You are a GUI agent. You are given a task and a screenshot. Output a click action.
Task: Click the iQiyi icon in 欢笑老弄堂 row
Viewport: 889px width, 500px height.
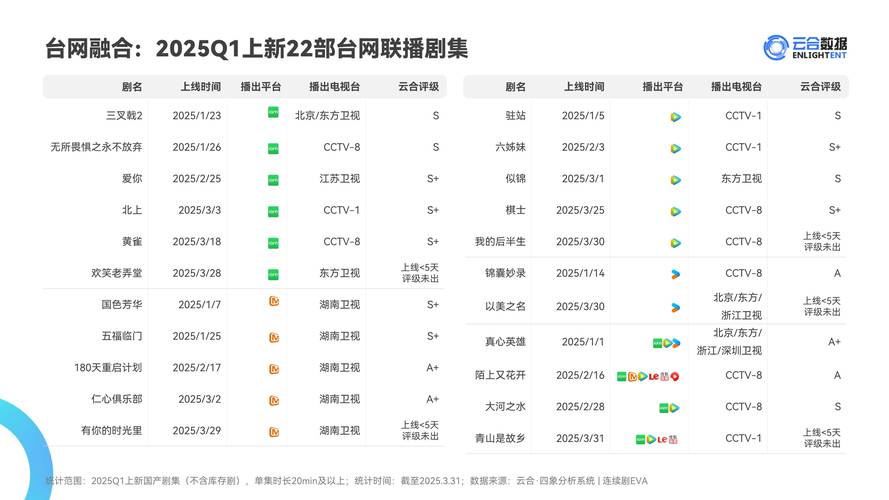pos(273,274)
